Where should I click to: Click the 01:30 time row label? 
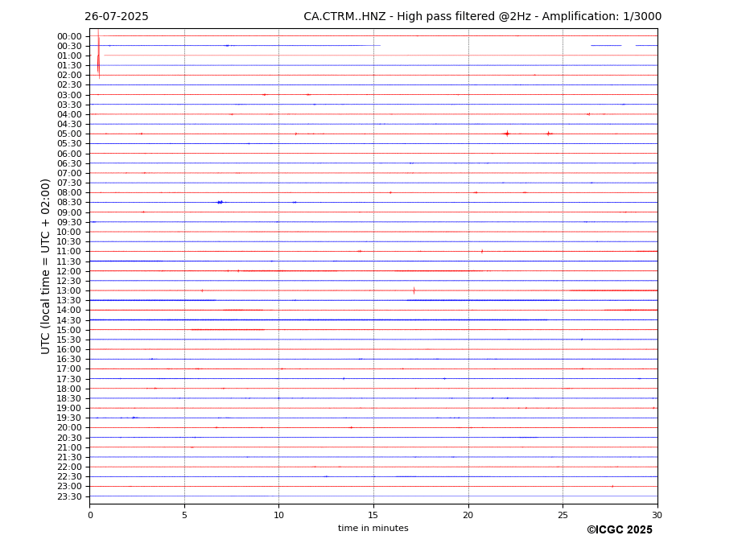69,66
